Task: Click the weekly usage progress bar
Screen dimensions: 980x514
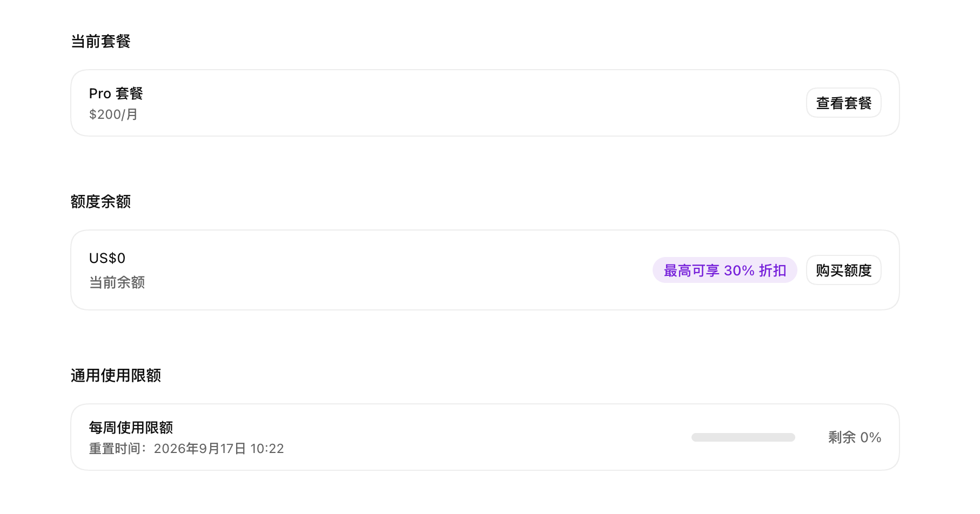Action: click(x=743, y=437)
